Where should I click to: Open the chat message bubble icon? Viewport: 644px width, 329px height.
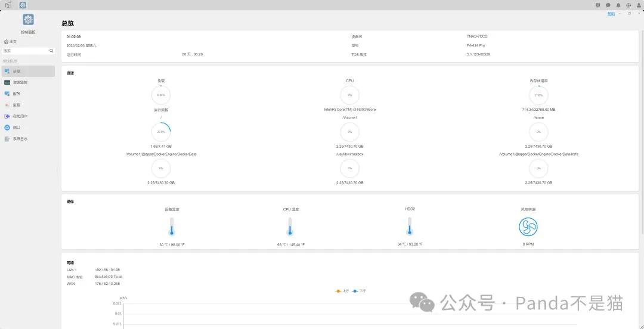tap(608, 5)
